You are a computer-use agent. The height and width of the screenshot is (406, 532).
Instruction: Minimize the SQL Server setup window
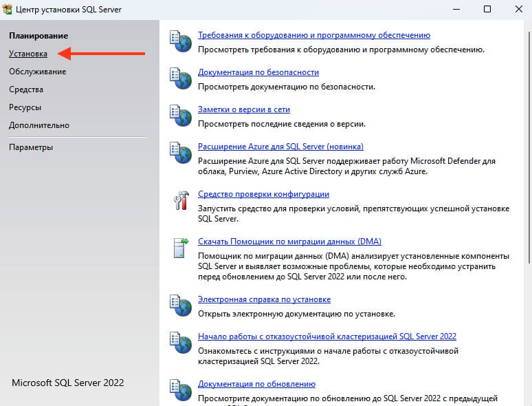pyautogui.click(x=456, y=9)
